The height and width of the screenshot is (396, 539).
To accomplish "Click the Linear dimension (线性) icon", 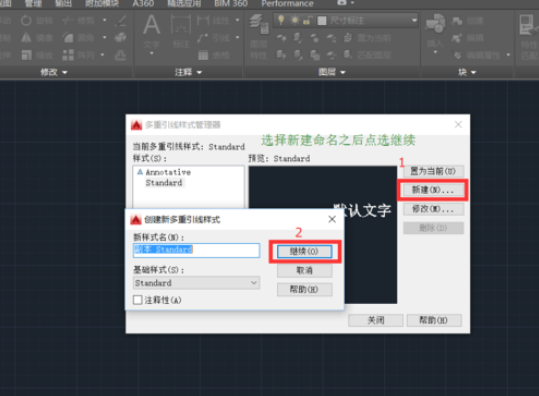I will coord(203,21).
